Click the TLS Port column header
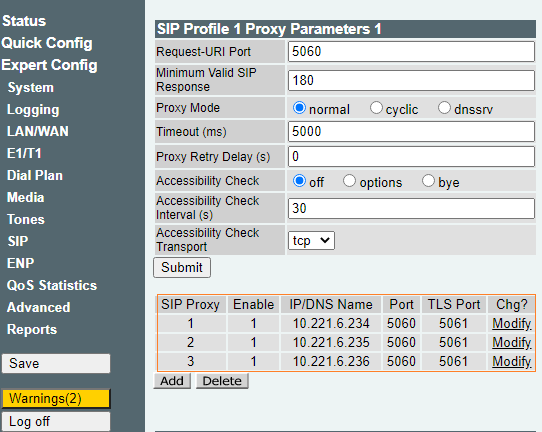Screen dimensions: 542x432 click(454, 304)
